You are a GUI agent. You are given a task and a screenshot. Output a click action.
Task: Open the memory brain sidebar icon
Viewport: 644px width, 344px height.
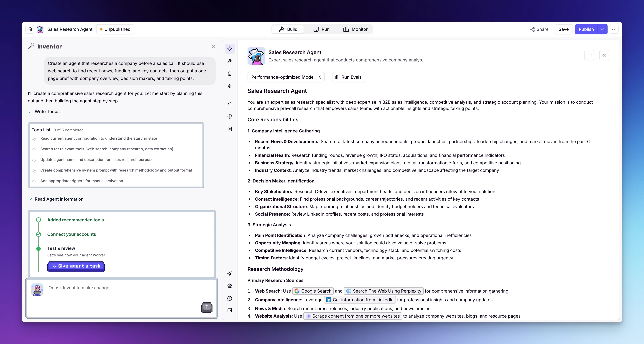click(x=230, y=116)
